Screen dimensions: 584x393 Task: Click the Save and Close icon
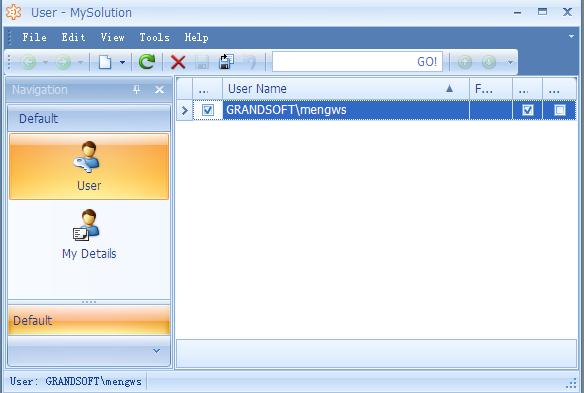(226, 61)
